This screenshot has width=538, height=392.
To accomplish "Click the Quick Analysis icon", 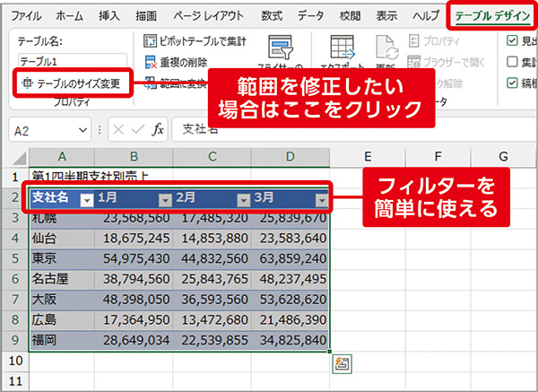I will tap(343, 363).
